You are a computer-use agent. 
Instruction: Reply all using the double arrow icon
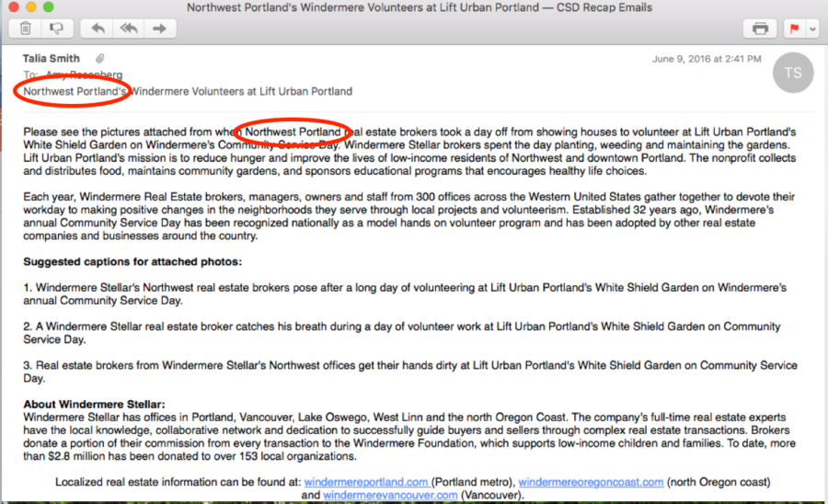(x=128, y=28)
